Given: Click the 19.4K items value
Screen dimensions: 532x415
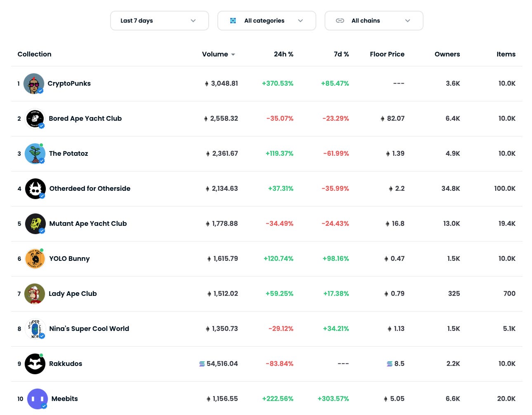Looking at the screenshot, I should tap(507, 223).
